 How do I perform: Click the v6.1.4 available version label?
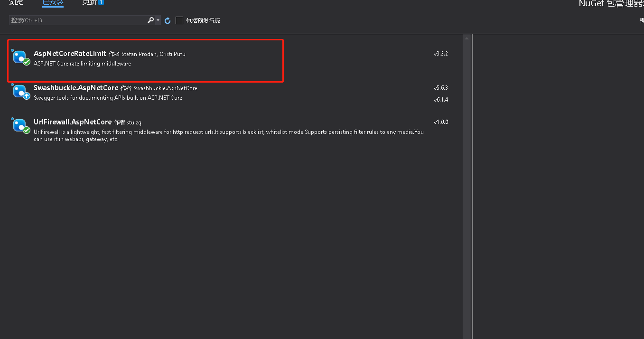[x=440, y=100]
